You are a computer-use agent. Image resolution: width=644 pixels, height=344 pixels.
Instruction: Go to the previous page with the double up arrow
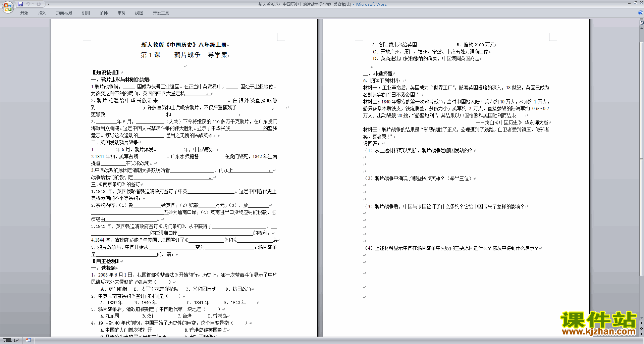(x=641, y=323)
